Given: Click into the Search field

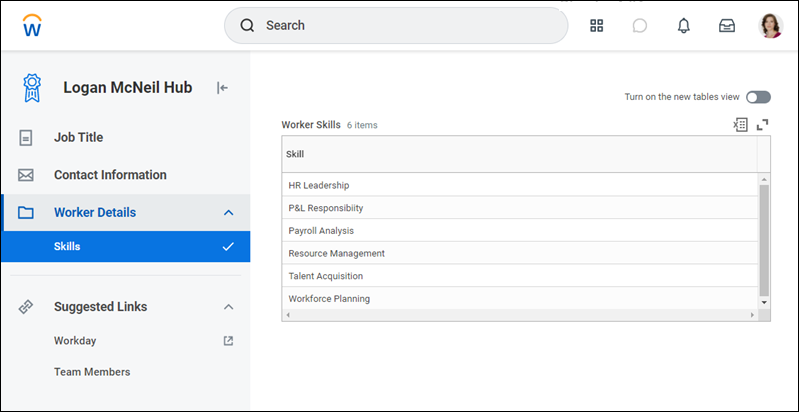Looking at the screenshot, I should 396,25.
